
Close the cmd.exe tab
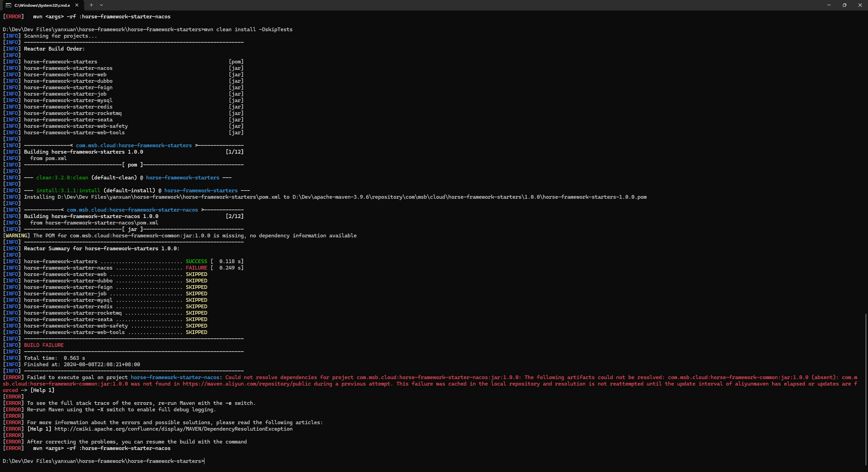tap(77, 5)
